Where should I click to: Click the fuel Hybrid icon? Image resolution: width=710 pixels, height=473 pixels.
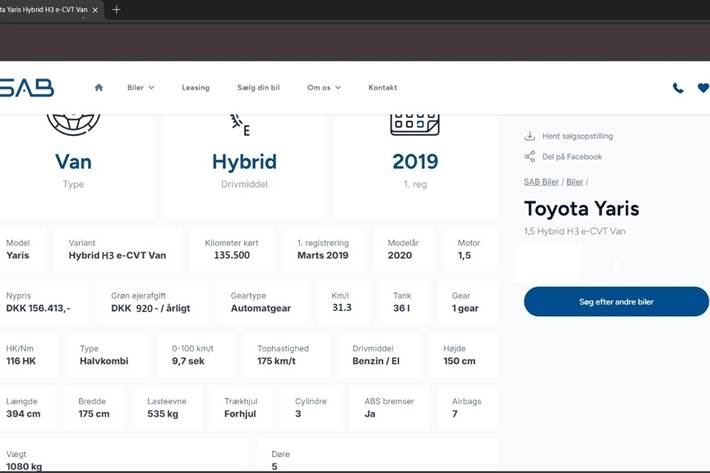click(240, 125)
